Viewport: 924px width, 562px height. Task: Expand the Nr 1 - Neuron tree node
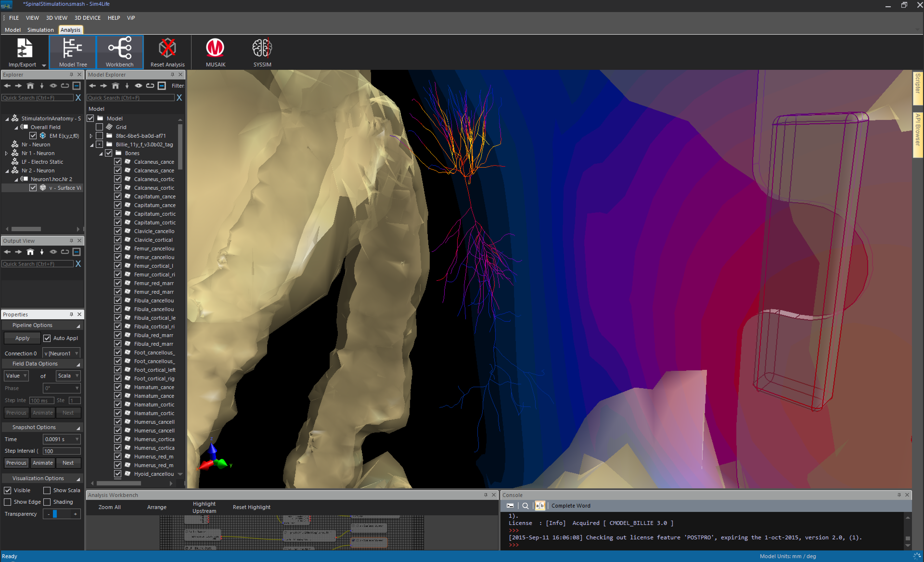[6, 153]
